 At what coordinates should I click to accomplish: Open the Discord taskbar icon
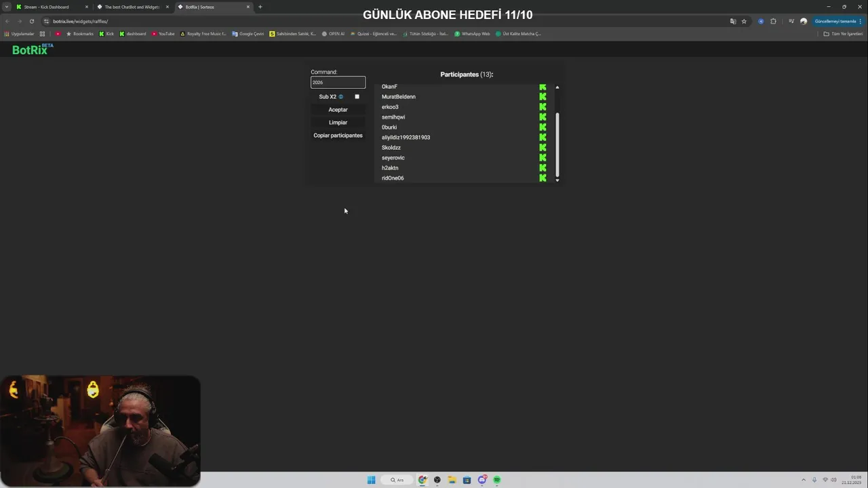point(482,480)
